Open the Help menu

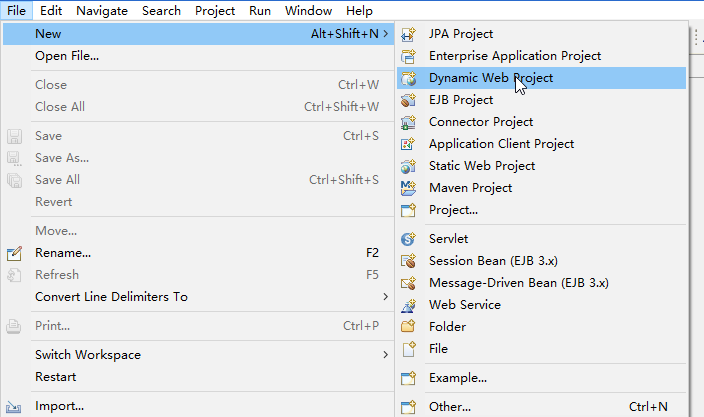[359, 10]
